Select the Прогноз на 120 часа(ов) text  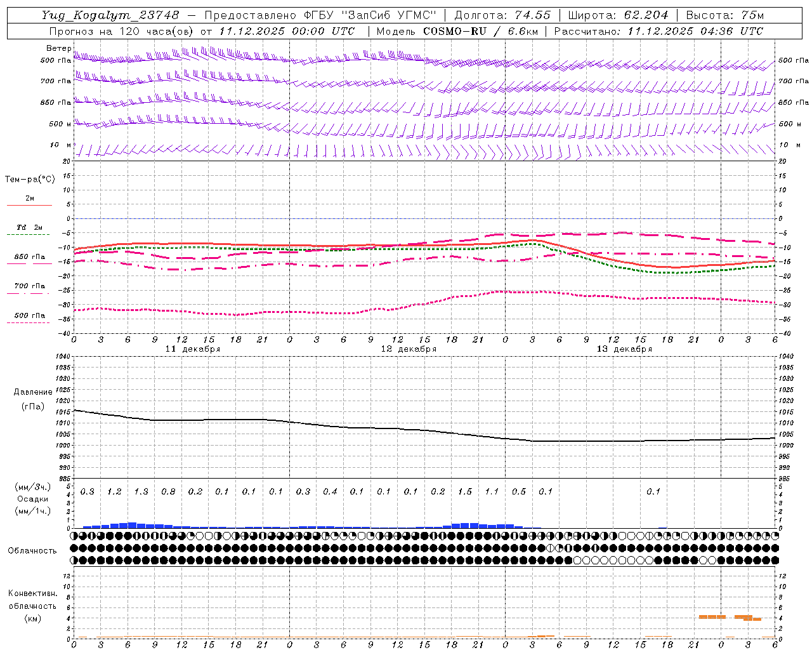122,31
